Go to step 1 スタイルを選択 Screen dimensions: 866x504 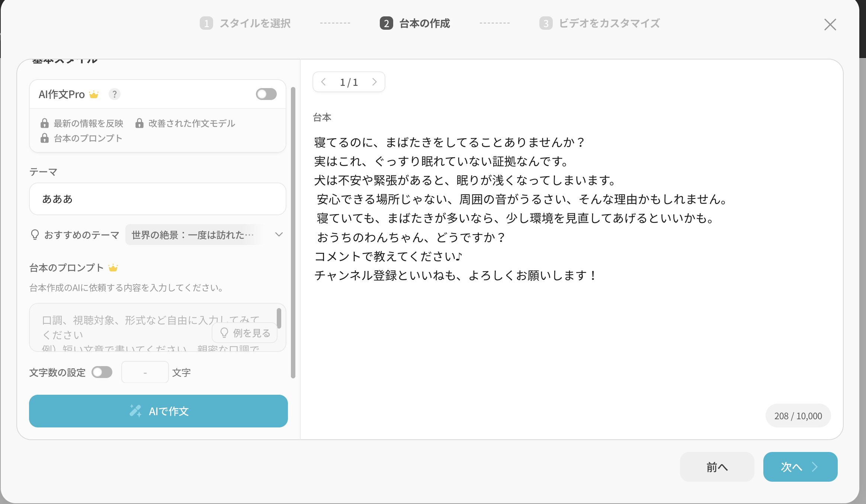pyautogui.click(x=245, y=23)
